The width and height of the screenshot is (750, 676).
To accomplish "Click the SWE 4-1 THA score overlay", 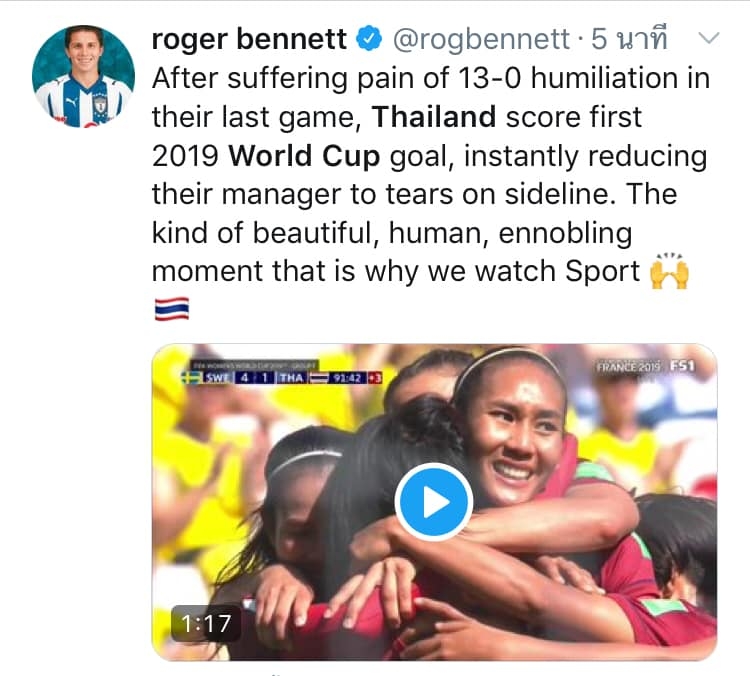I will (x=255, y=378).
